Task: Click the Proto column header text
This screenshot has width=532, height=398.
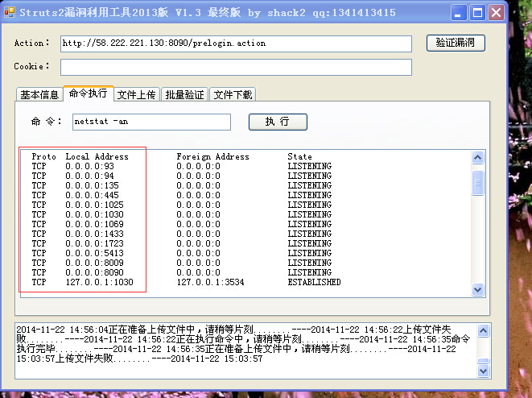Action: (x=43, y=156)
